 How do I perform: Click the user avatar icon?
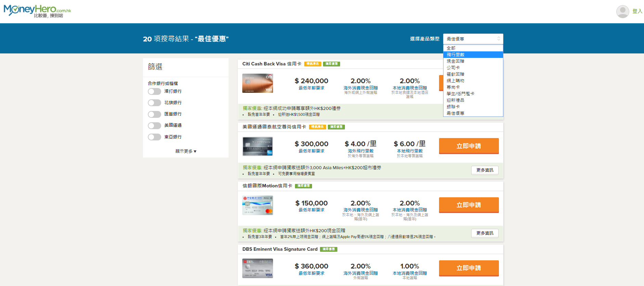(622, 11)
